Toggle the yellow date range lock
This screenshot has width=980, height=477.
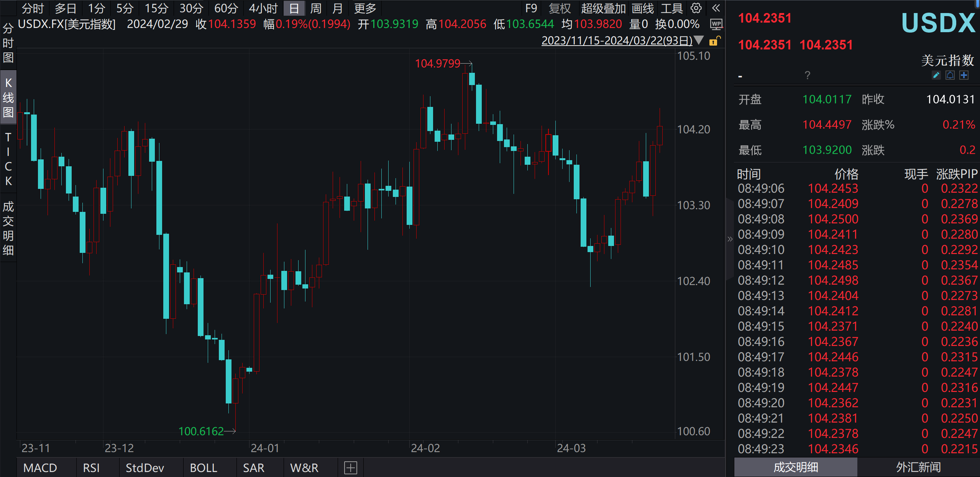pos(714,41)
